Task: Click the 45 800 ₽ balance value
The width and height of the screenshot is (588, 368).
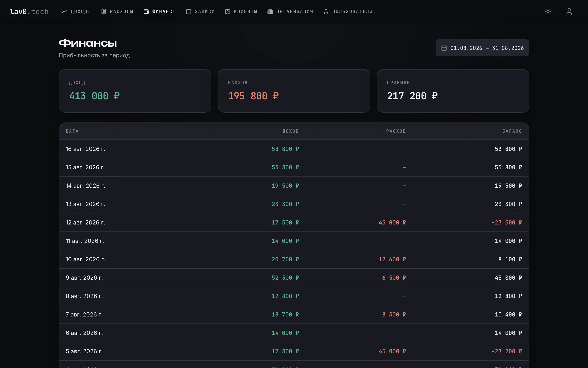Action: [x=509, y=278]
